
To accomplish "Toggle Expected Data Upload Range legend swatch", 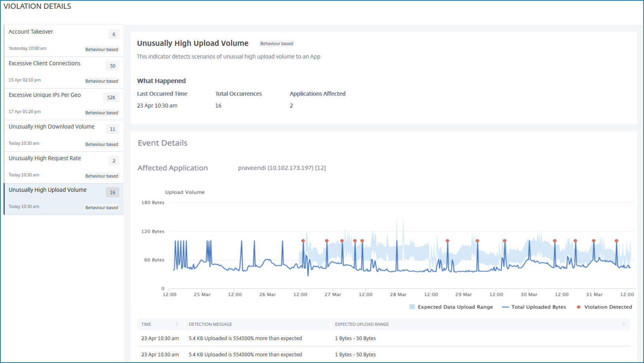I will [412, 307].
